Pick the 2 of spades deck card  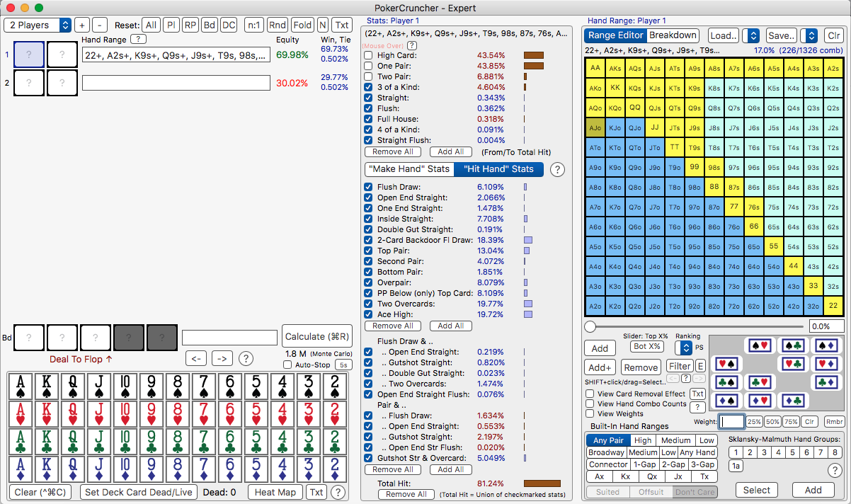[x=334, y=386]
